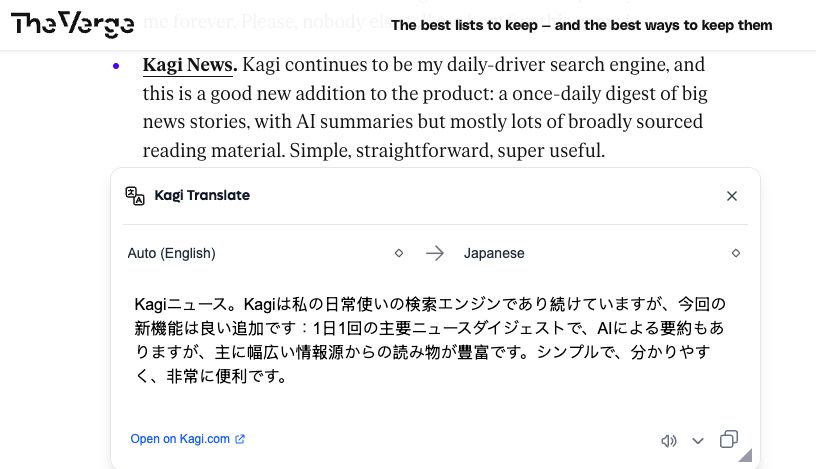Select the Auto (English) source label
The image size is (816, 469).
[x=171, y=253]
